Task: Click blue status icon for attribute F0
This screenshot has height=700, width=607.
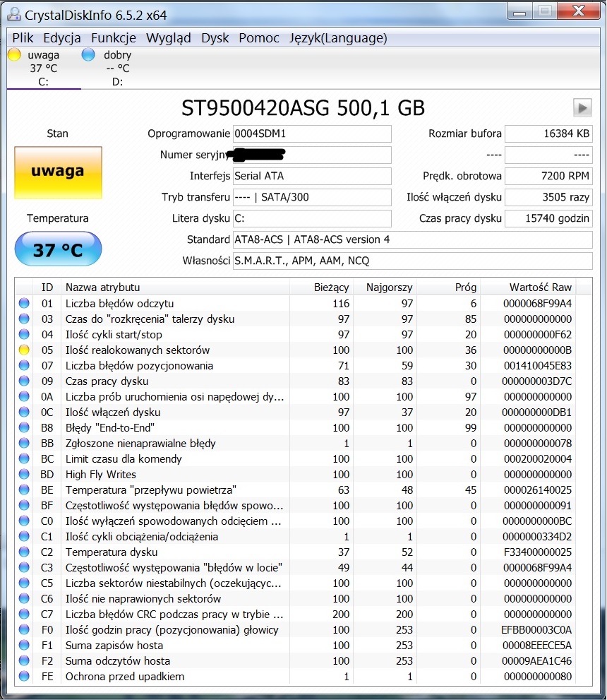Action: click(x=24, y=629)
